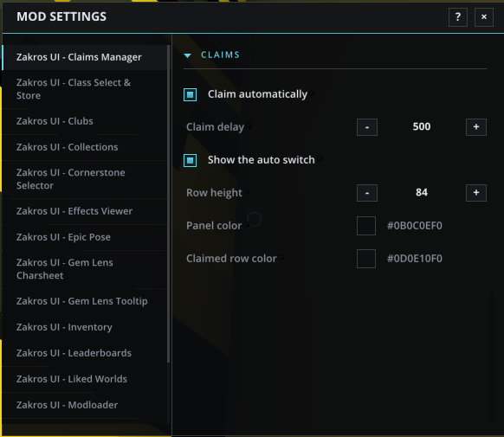Open Zakros UI - Clubs settings
This screenshot has height=437, width=504.
click(85, 121)
